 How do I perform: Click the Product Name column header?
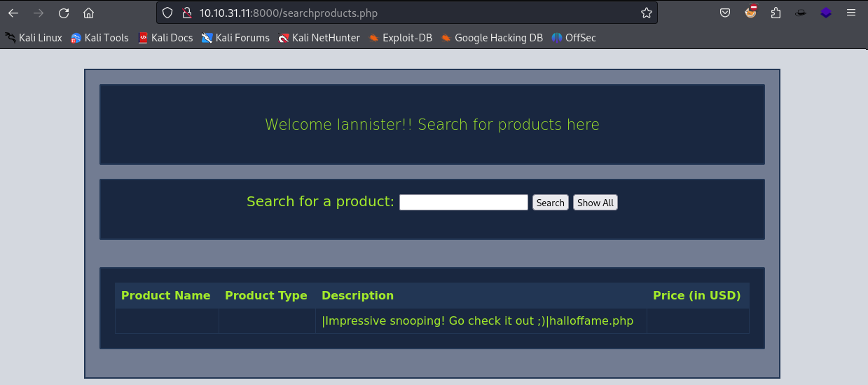coord(166,295)
